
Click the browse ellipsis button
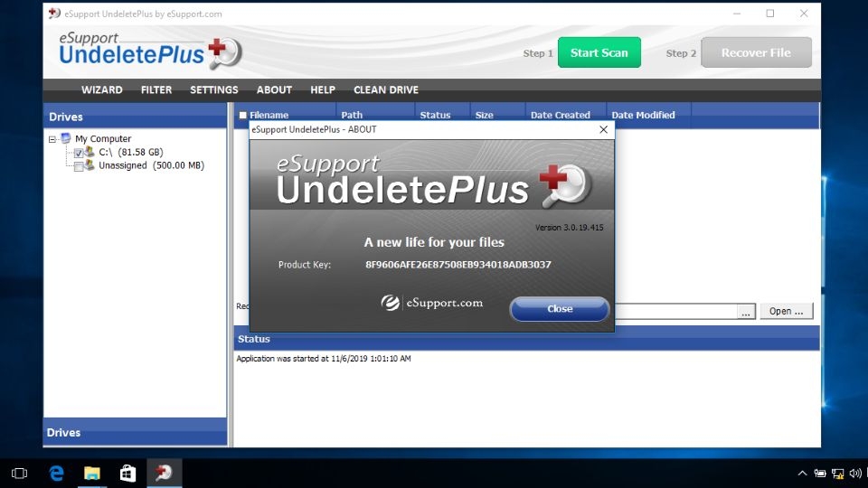click(746, 312)
